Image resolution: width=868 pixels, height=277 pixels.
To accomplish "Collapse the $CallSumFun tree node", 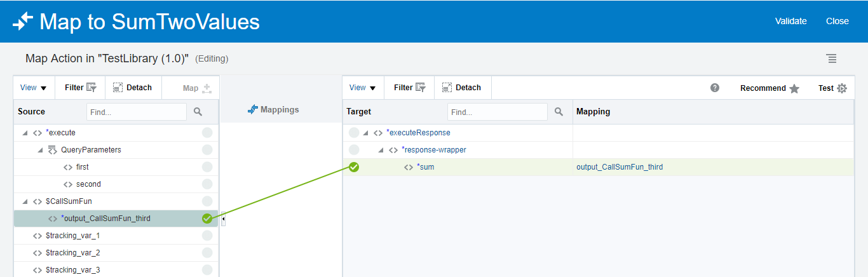I will point(25,201).
